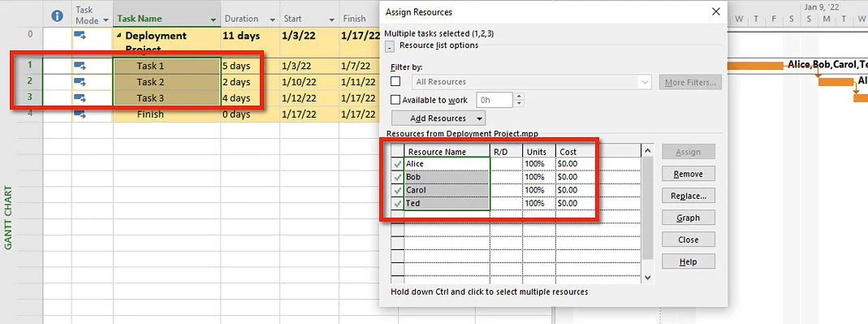
Task: Click Task 2 orange Gantt bar
Action: click(836, 82)
